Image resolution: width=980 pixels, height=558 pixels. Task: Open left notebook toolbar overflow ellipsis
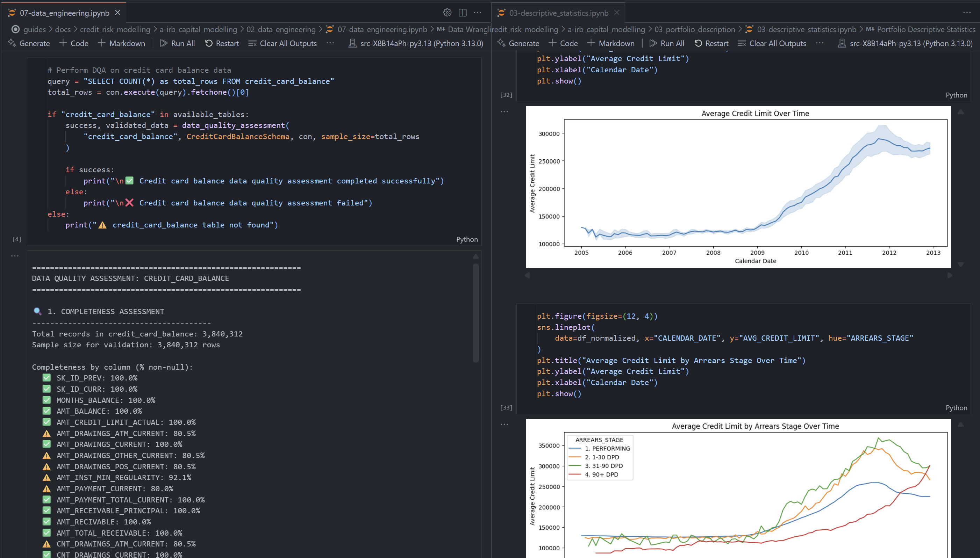[x=330, y=43]
